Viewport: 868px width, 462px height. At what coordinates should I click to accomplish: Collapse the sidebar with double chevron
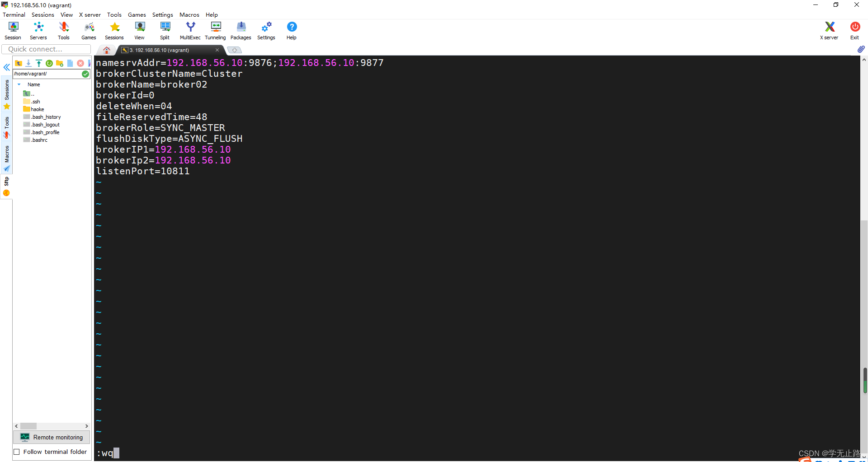(7, 67)
